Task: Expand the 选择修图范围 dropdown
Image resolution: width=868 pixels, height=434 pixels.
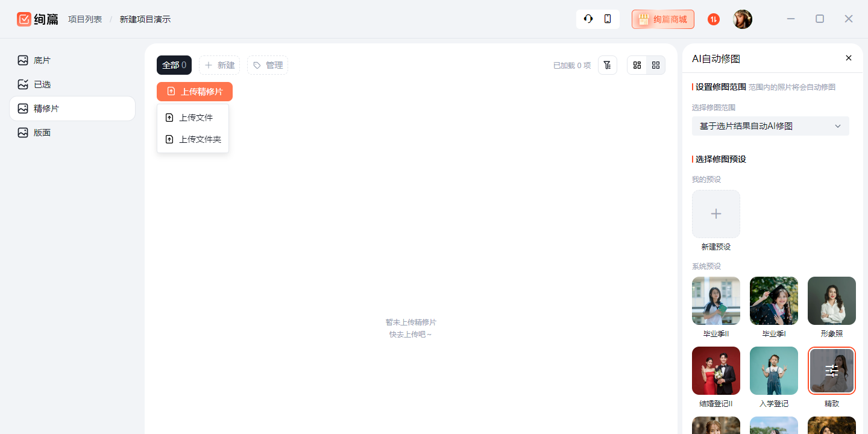Action: click(770, 126)
